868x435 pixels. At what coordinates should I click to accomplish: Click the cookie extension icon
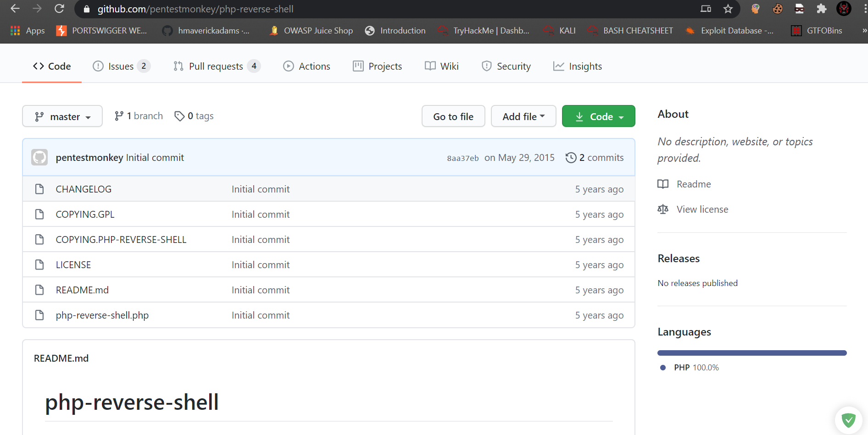778,9
